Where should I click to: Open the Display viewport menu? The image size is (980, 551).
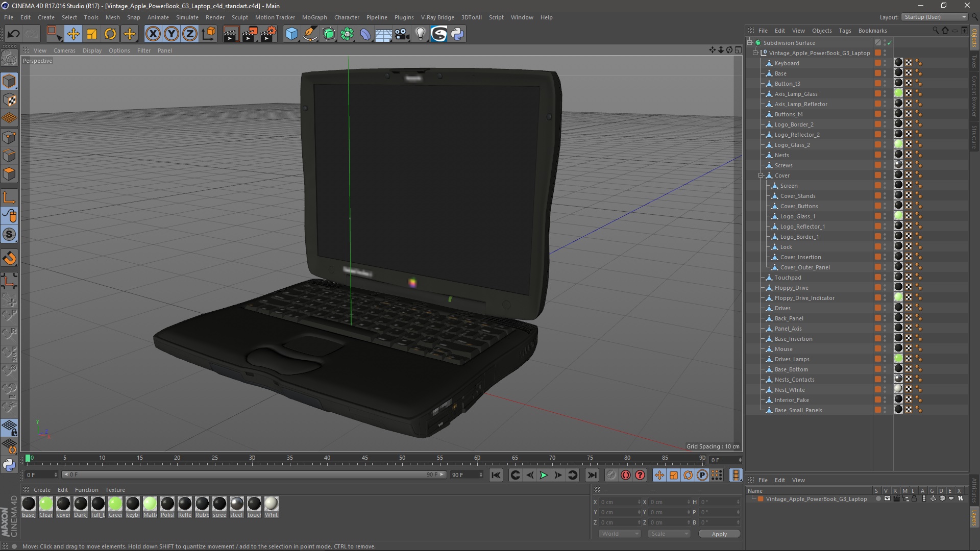point(92,51)
